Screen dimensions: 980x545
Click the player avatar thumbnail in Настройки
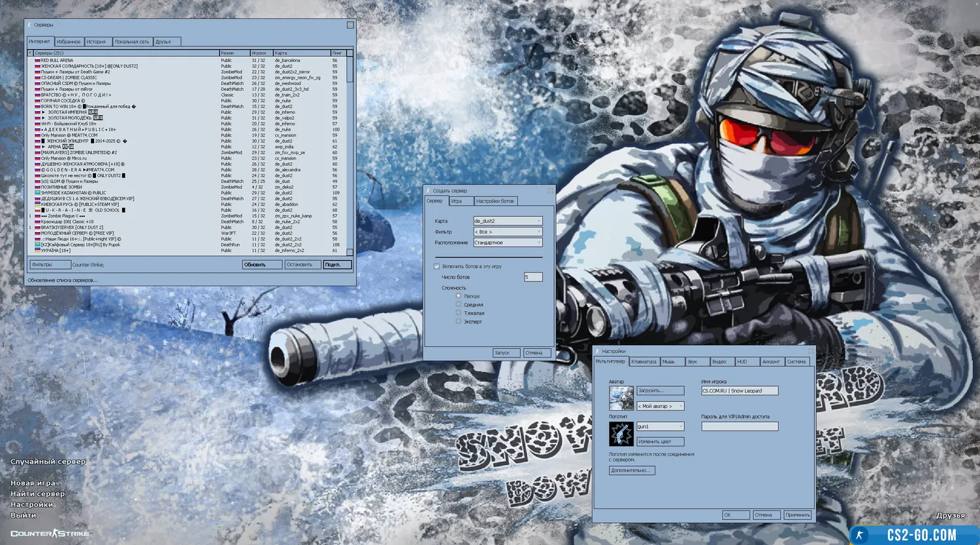(621, 398)
